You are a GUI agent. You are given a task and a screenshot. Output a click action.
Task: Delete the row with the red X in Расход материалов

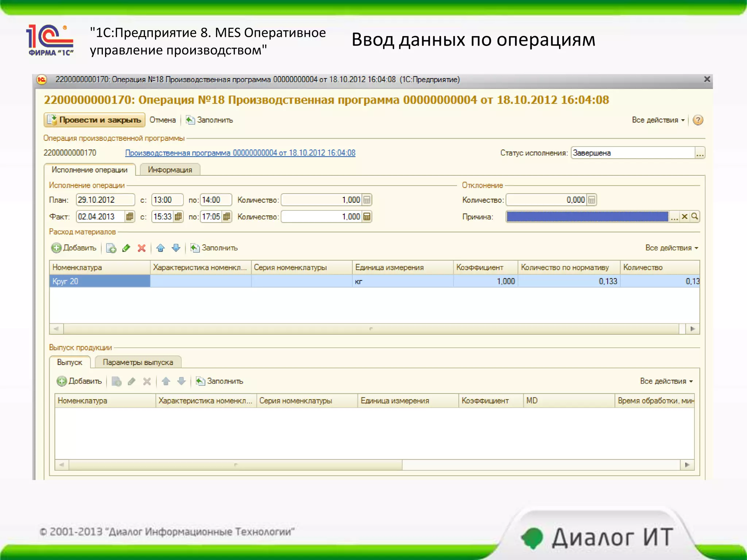pos(142,248)
